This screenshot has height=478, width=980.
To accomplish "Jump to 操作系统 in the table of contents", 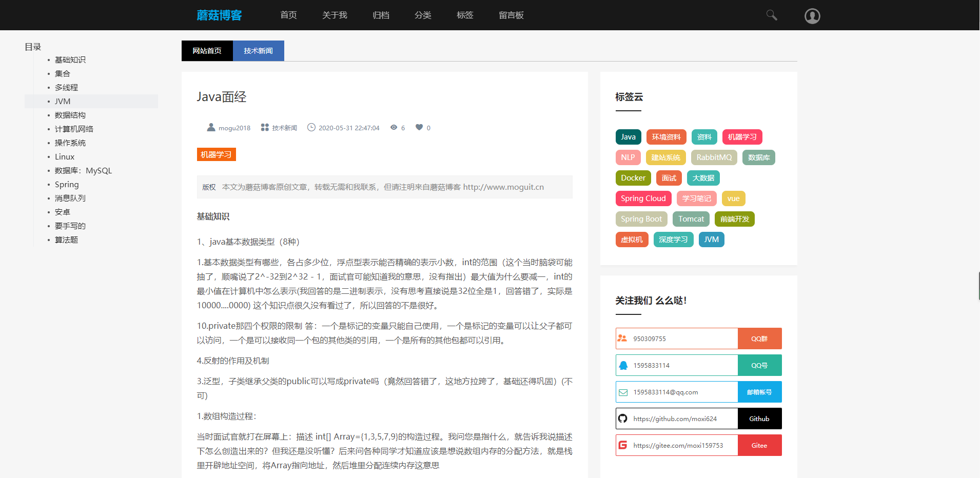I will tap(70, 143).
